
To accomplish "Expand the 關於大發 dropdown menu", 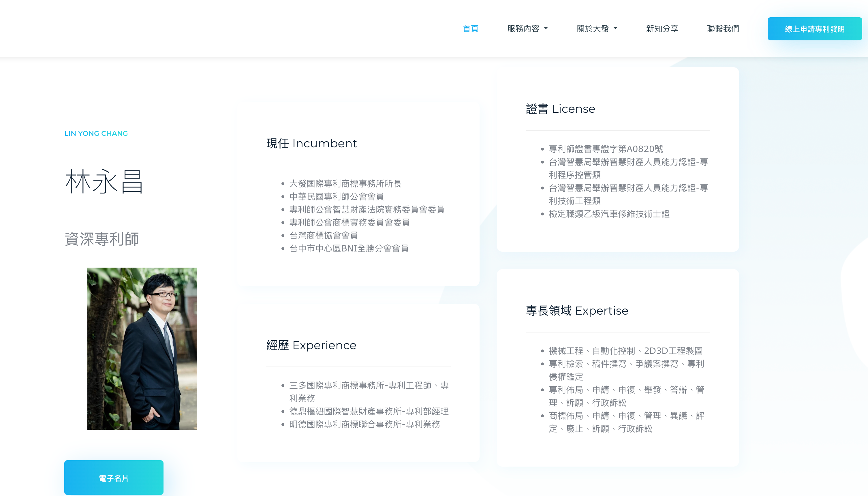I will [x=597, y=29].
